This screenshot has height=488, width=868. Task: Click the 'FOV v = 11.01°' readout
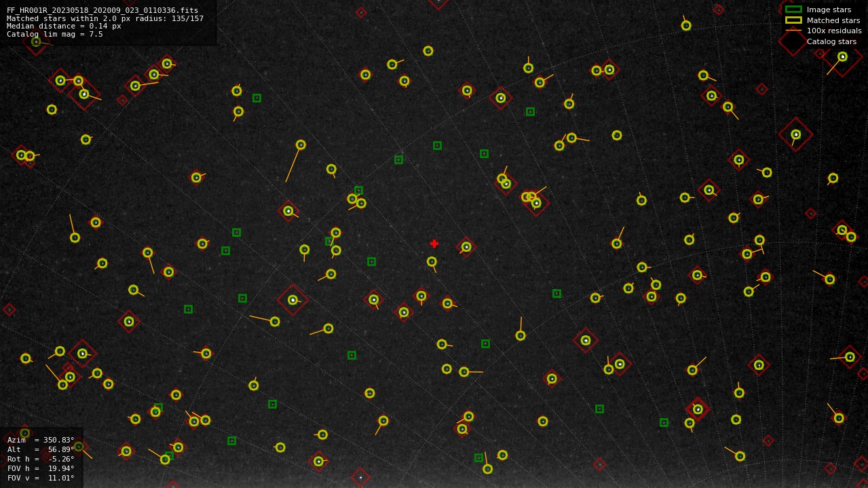tap(41, 478)
